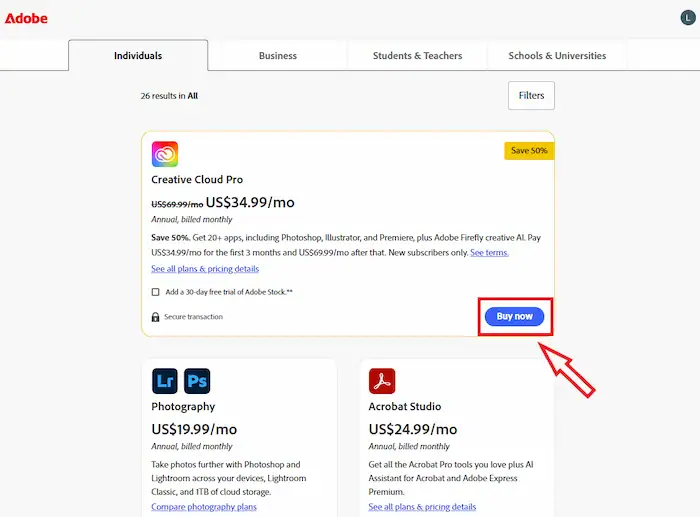
Task: Click the Save 50% badge
Action: tap(529, 150)
